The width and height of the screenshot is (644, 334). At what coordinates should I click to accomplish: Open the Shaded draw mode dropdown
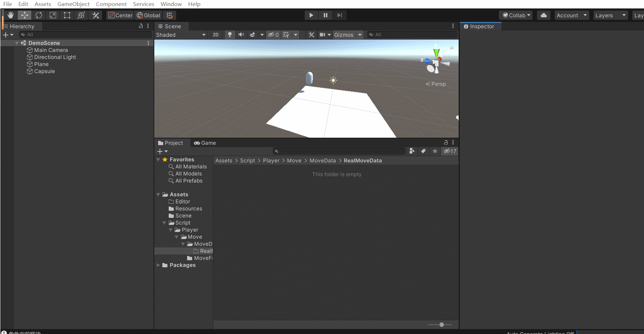[181, 35]
